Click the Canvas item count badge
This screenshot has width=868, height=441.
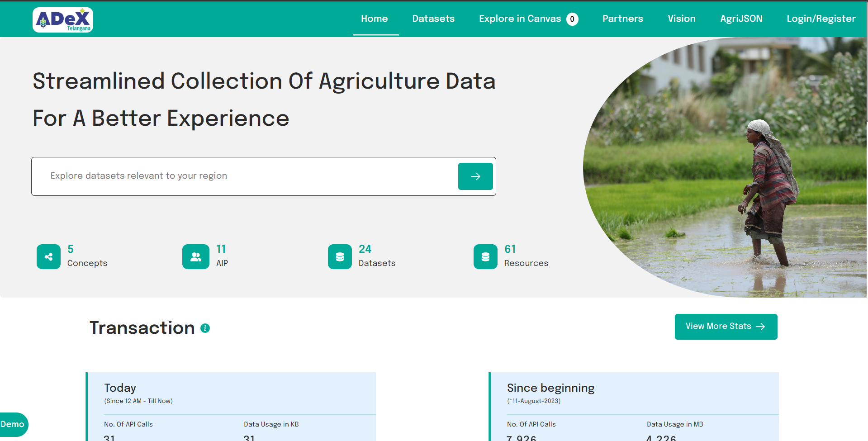tap(572, 19)
